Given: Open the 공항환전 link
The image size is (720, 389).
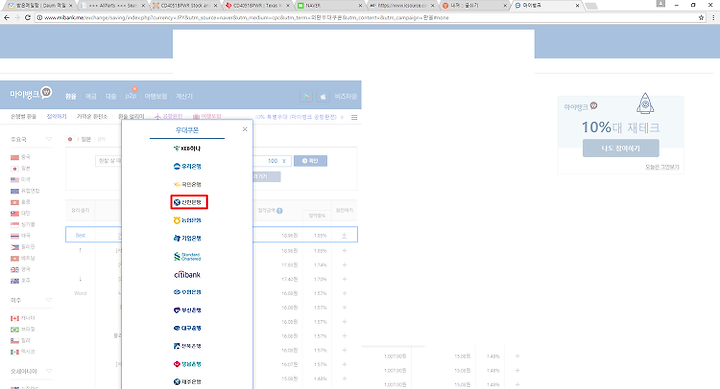Looking at the screenshot, I should pos(169,117).
